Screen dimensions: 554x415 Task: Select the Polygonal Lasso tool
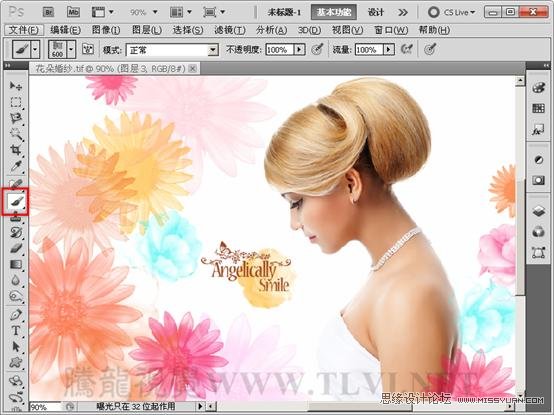pyautogui.click(x=16, y=118)
